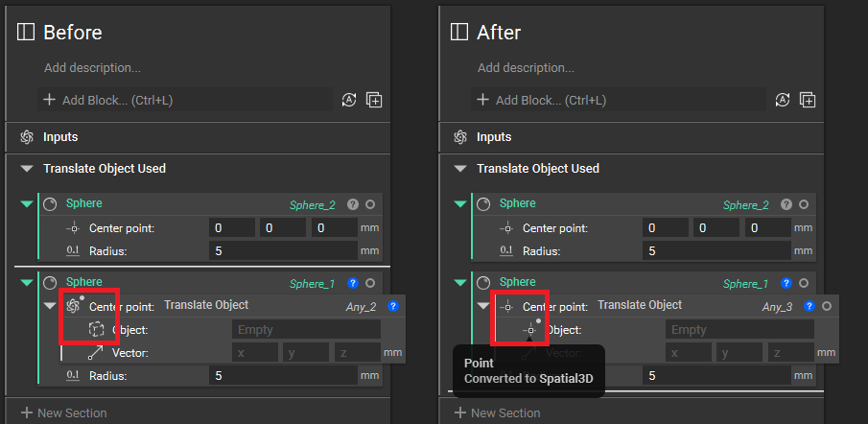Toggle Sphere_1 visibility circle in After panel

804,283
